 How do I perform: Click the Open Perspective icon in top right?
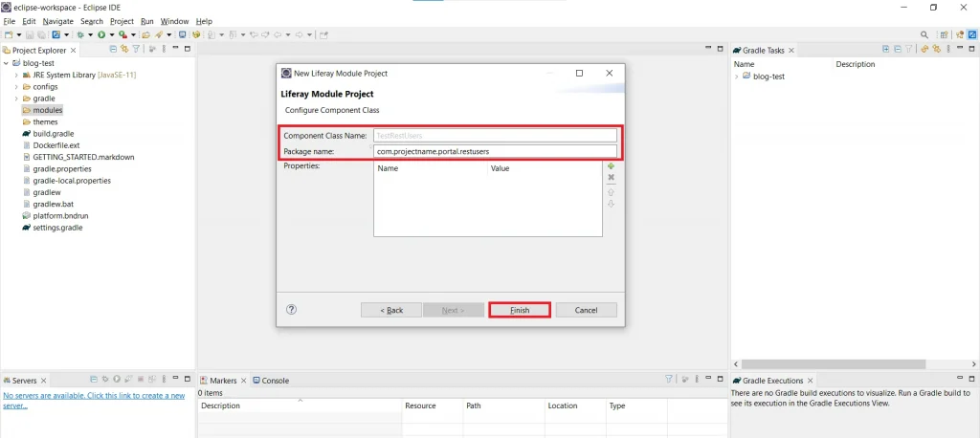[944, 35]
